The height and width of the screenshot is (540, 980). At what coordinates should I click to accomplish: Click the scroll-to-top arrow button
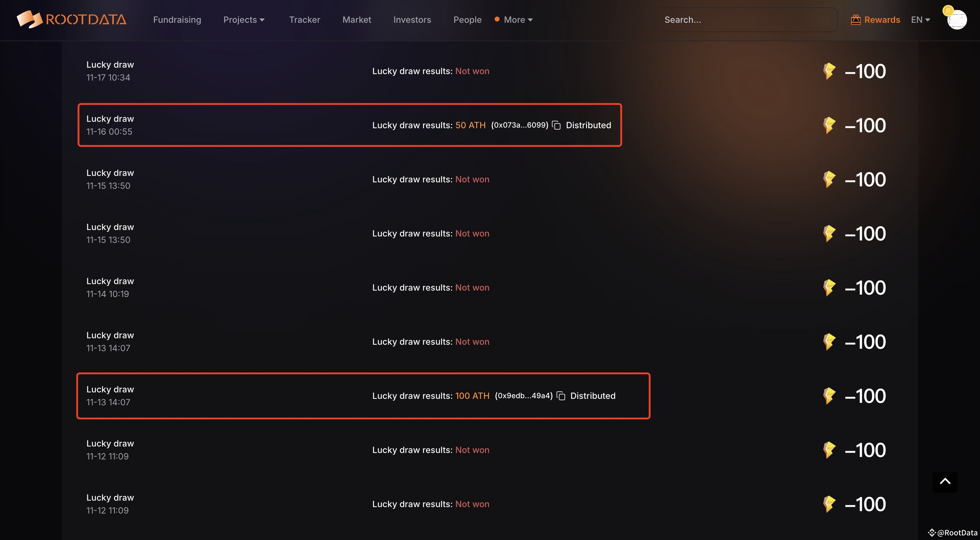tap(945, 482)
